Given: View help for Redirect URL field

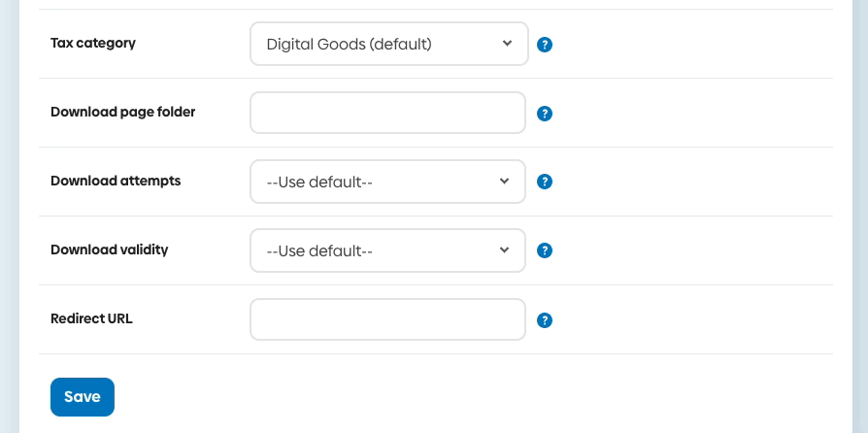Looking at the screenshot, I should [545, 320].
